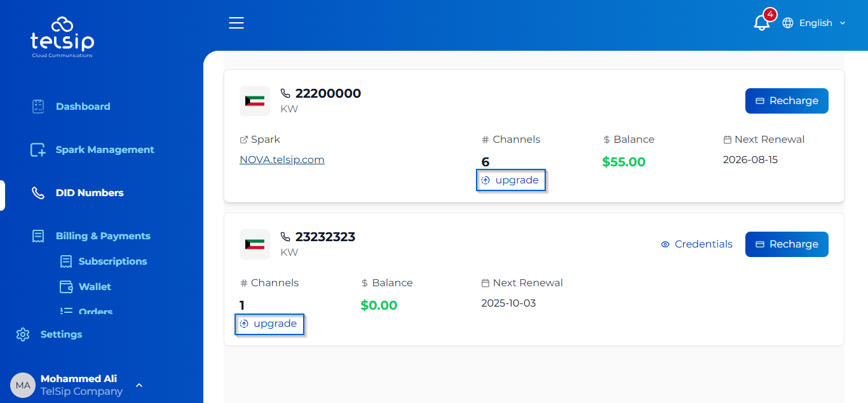The width and height of the screenshot is (868, 403).
Task: Open the Subscriptions submenu item
Action: point(112,261)
